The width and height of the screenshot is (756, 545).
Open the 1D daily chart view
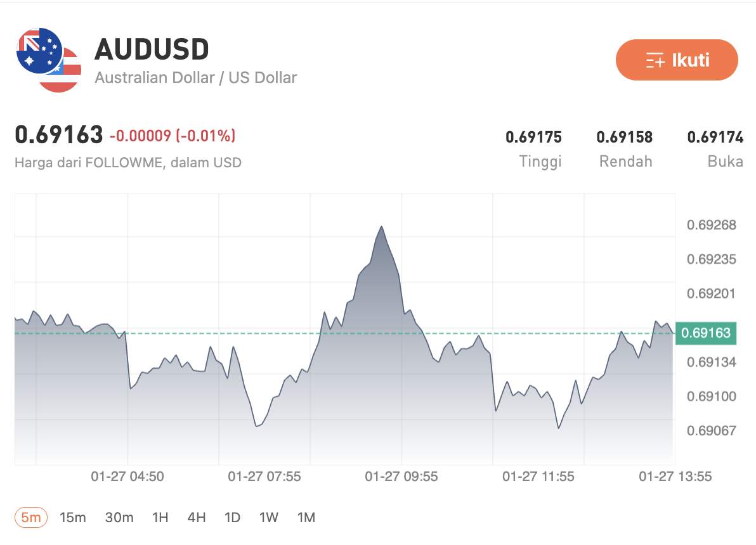[232, 517]
